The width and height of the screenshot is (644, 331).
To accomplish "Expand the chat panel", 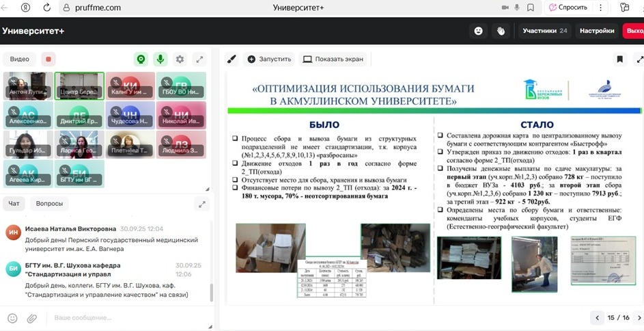I will [201, 204].
